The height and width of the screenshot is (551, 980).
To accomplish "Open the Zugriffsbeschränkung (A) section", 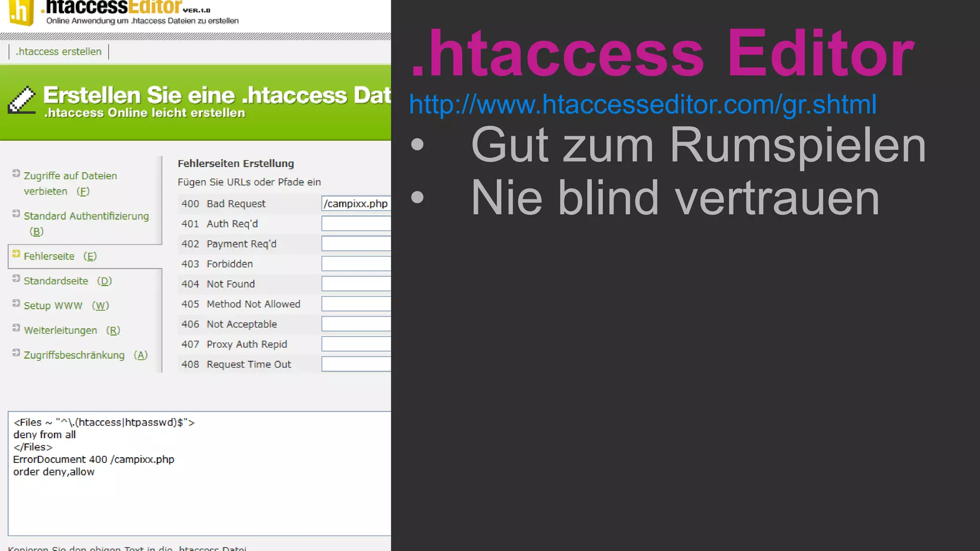I will [86, 355].
